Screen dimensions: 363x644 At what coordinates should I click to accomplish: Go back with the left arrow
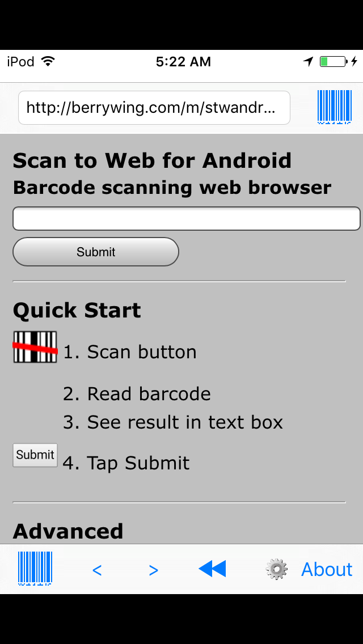(x=97, y=570)
